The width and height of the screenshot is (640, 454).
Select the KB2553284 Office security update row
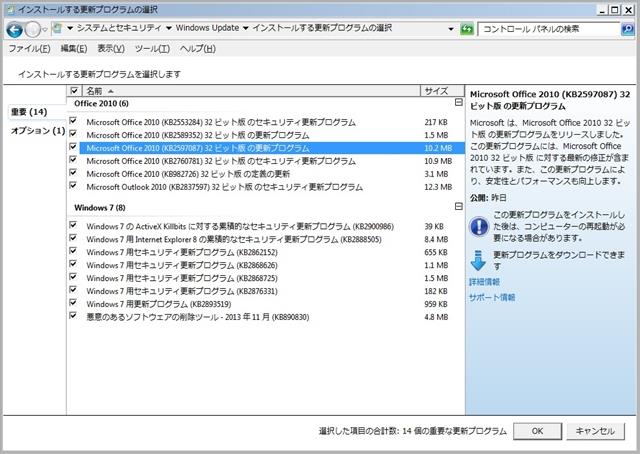coord(272,122)
